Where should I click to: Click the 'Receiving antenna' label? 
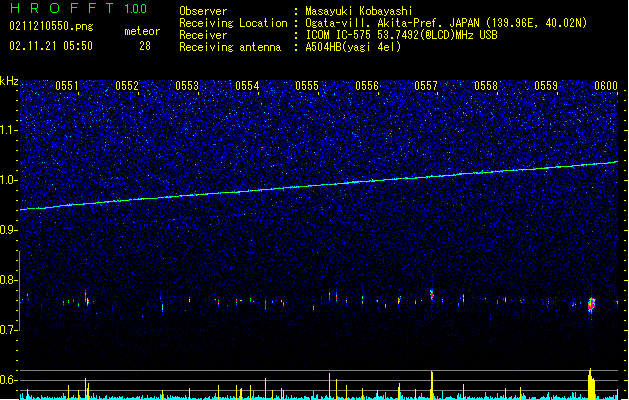(x=230, y=47)
